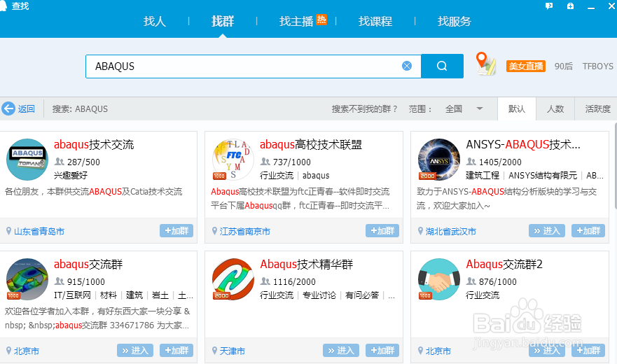Open the Abaqus技术精华群 title

click(x=307, y=264)
